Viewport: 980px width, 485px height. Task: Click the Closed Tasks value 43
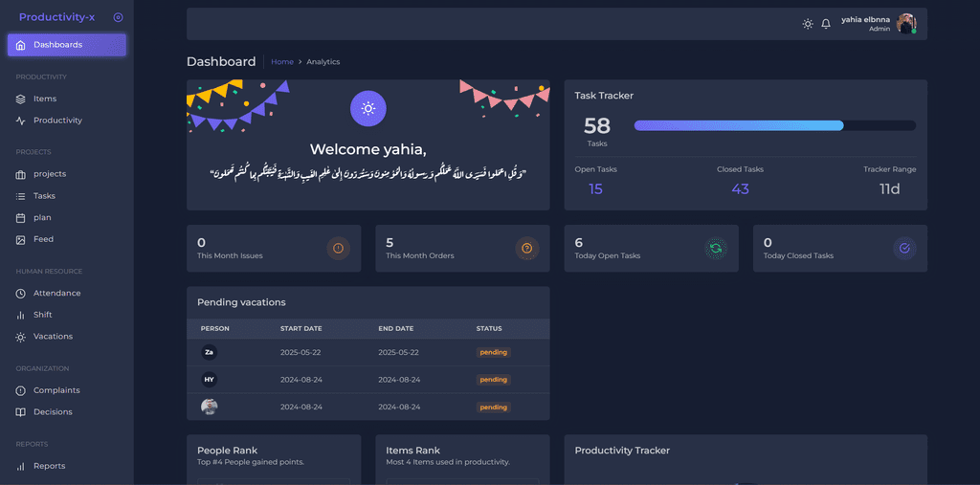(x=740, y=188)
